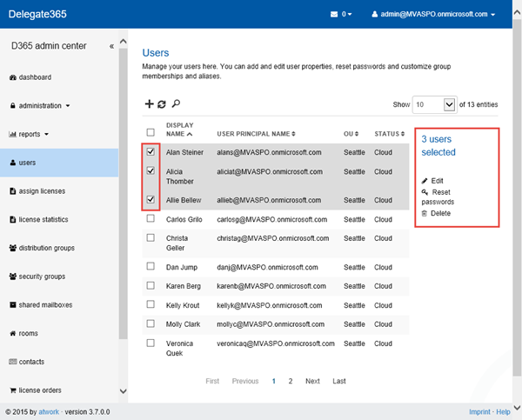Click the plus icon to add user
522x420 pixels.
[x=149, y=104]
